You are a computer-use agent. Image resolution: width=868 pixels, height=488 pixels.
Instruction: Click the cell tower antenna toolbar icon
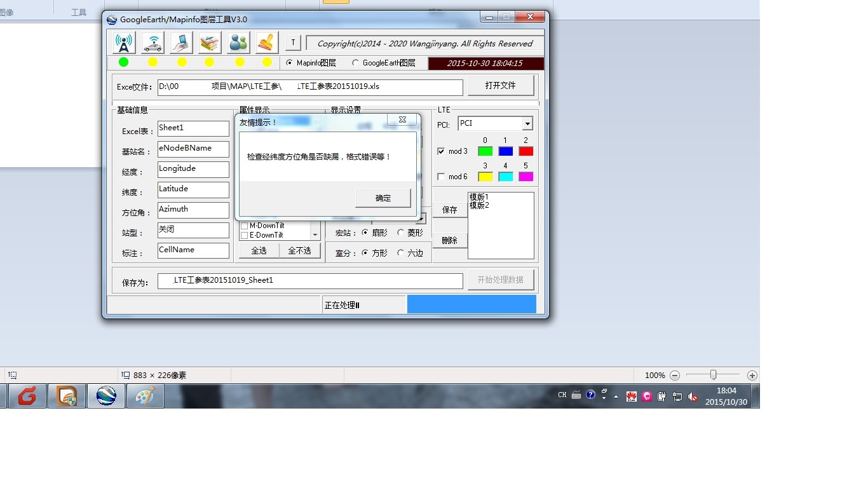click(x=124, y=43)
